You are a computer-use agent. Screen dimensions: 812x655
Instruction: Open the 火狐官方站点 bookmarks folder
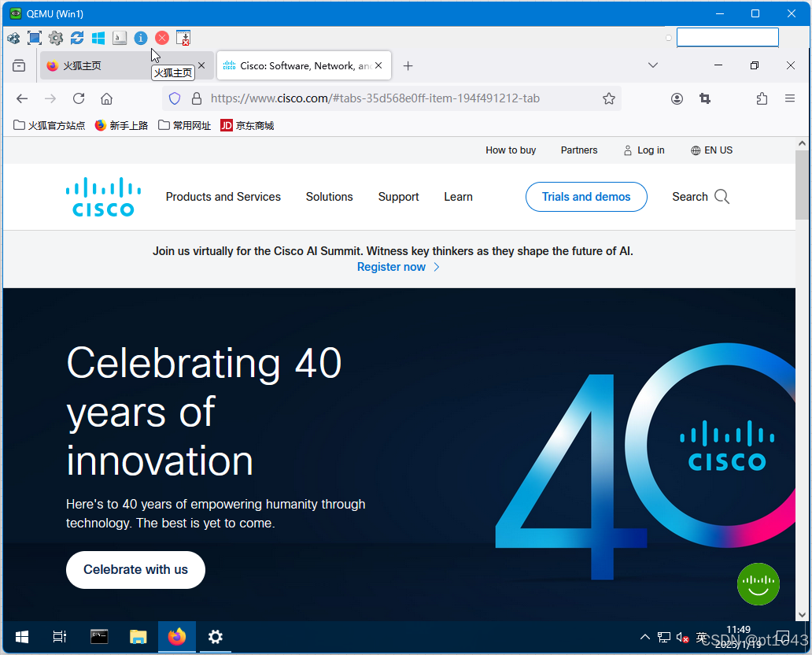click(50, 125)
